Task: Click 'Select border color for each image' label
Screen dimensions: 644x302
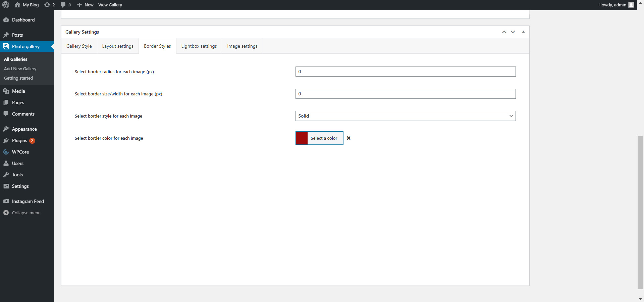Action: pyautogui.click(x=109, y=138)
